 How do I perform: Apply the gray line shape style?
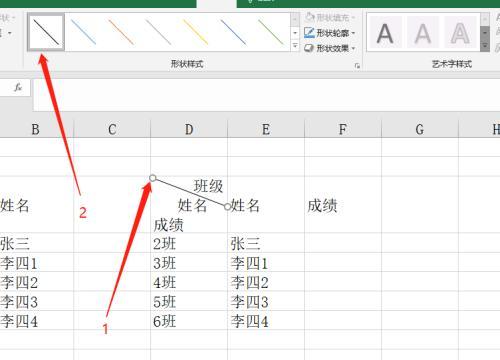tap(158, 32)
